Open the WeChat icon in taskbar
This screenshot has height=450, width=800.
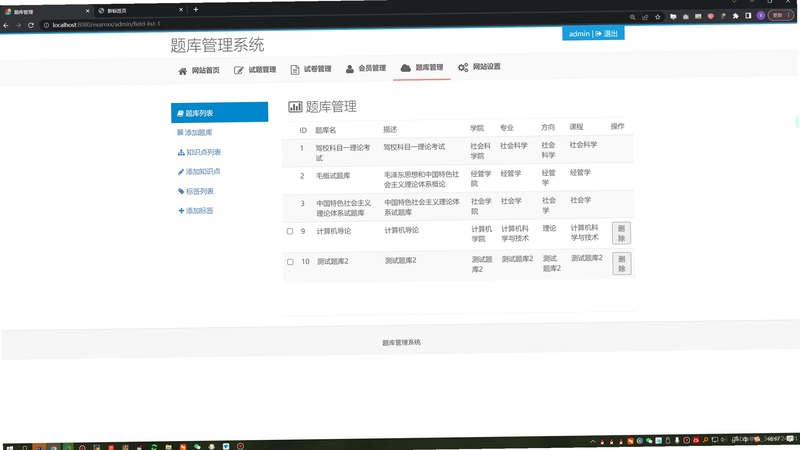coord(197,446)
